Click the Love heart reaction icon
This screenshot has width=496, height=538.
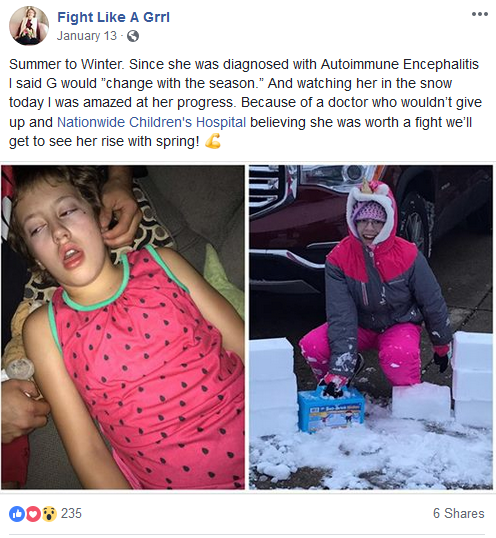coord(33,514)
